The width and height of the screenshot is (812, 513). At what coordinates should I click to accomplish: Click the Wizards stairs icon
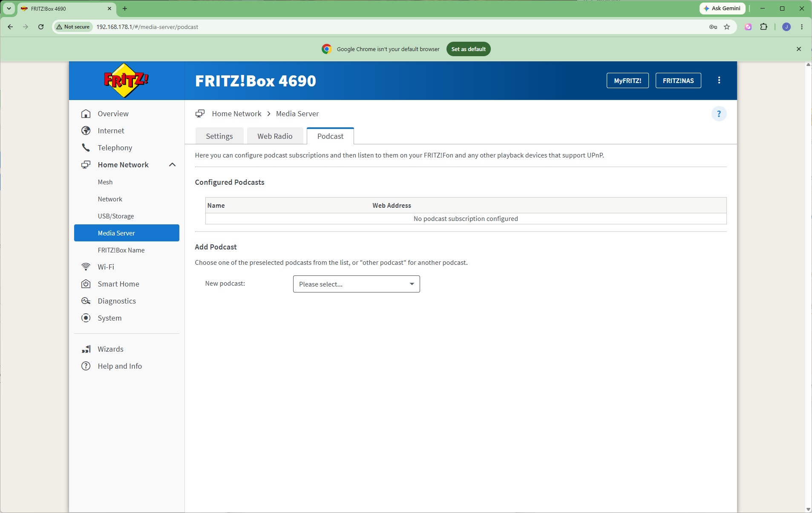pyautogui.click(x=86, y=349)
